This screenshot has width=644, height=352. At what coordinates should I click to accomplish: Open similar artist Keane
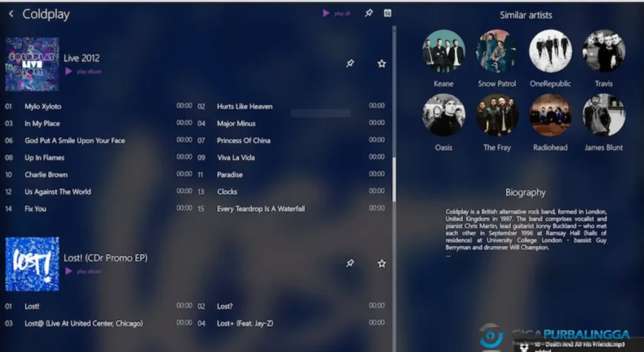(443, 51)
